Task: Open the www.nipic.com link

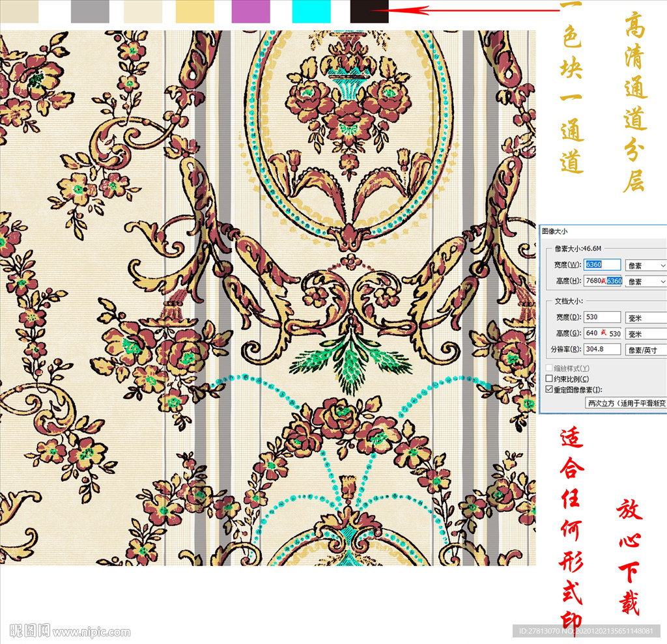Action: click(92, 632)
